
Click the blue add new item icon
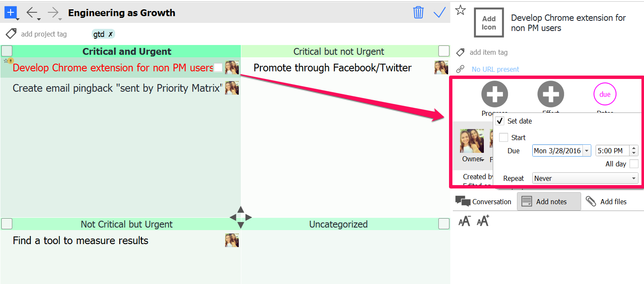(10, 12)
